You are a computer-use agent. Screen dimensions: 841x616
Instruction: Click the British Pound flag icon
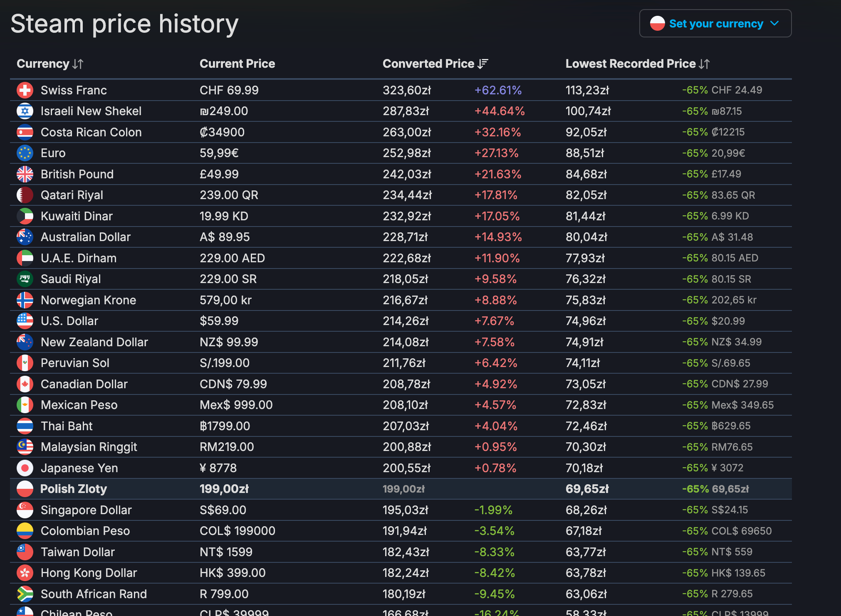click(x=25, y=174)
